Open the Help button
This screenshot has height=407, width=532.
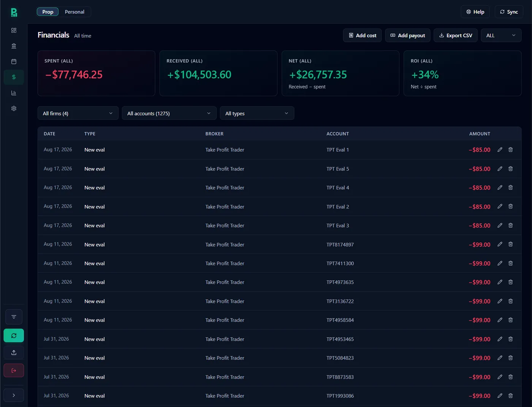475,12
